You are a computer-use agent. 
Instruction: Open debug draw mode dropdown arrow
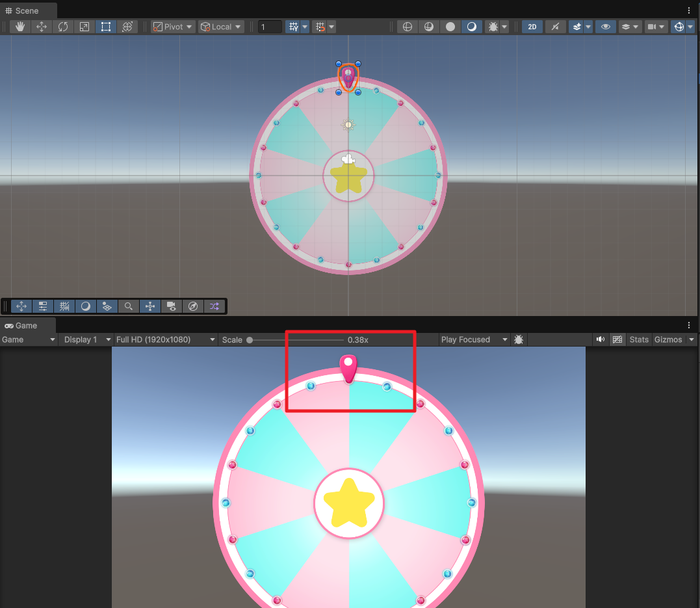pos(504,27)
